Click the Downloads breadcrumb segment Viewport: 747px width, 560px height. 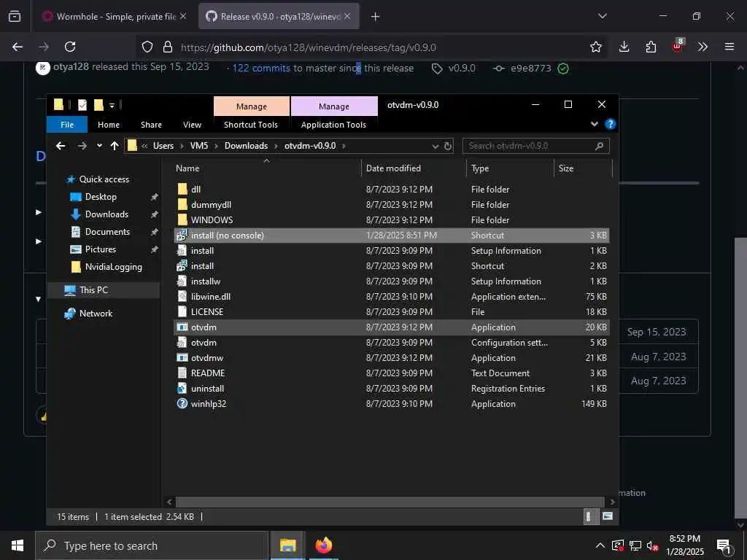(246, 146)
